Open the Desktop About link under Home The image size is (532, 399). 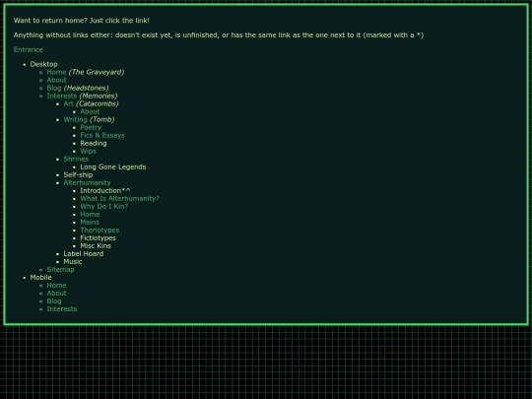56,80
